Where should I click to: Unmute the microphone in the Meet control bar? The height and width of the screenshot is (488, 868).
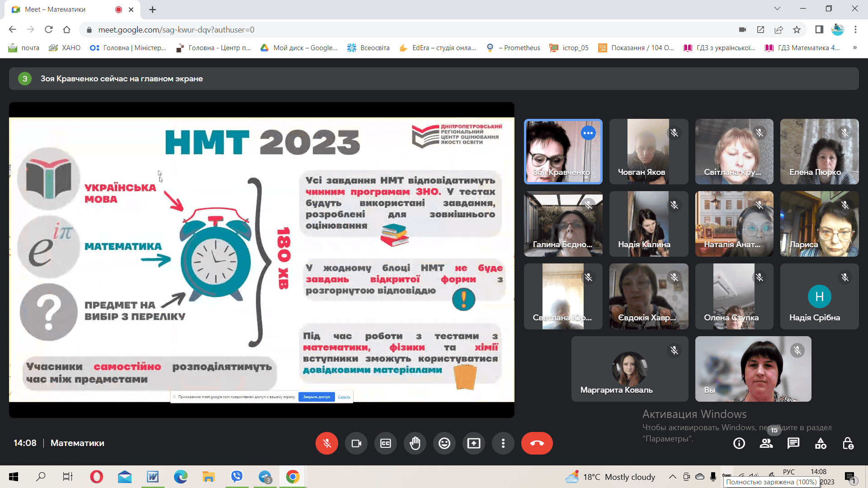click(x=327, y=443)
